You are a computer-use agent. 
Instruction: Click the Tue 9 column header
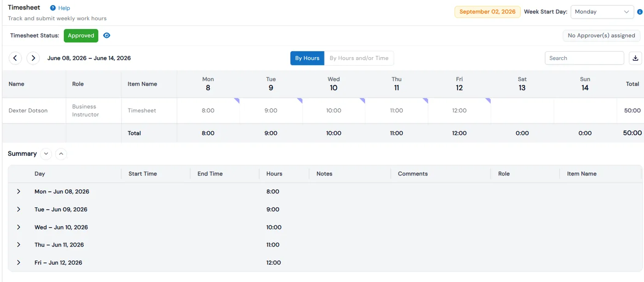(271, 84)
